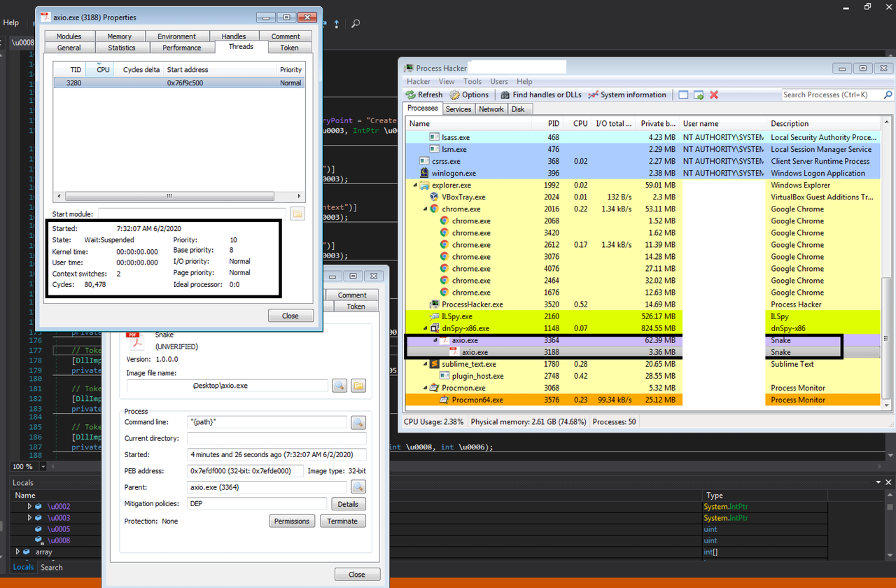Screen dimensions: 896x588
Task: Click the search icon in dnSpy toolbar
Action: pyautogui.click(x=356, y=23)
